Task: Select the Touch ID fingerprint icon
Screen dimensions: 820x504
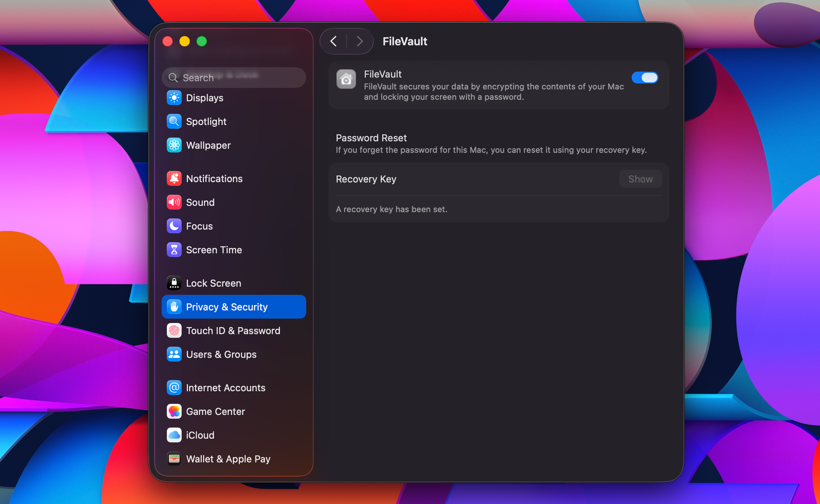Action: (x=174, y=331)
